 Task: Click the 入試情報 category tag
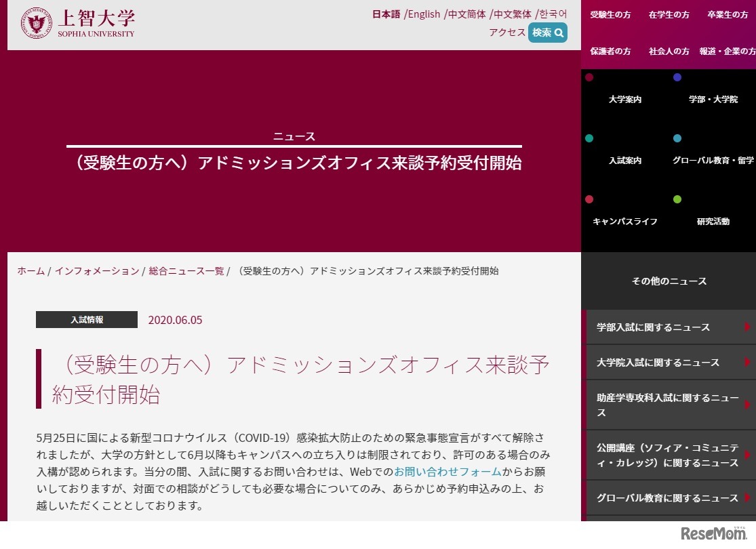[x=86, y=319]
